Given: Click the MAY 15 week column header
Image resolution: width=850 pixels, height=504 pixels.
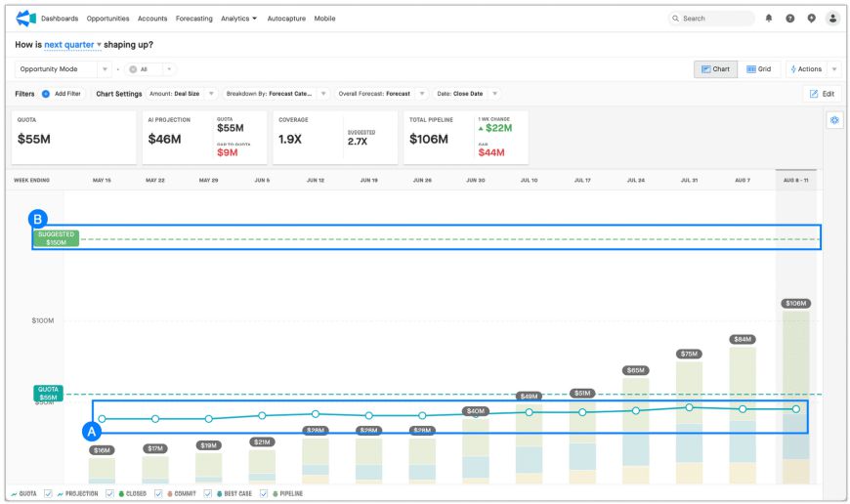Looking at the screenshot, I should [102, 180].
